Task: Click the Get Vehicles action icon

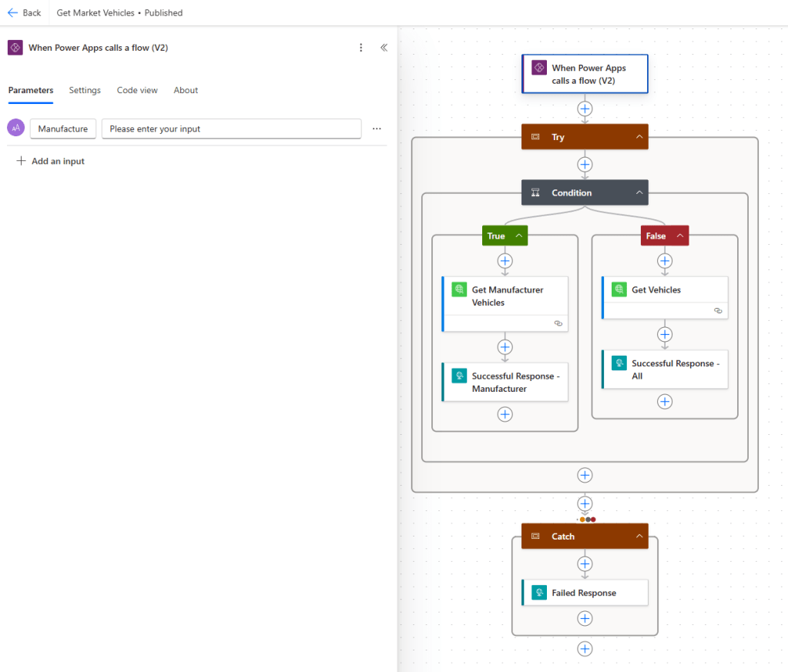Action: pyautogui.click(x=619, y=290)
